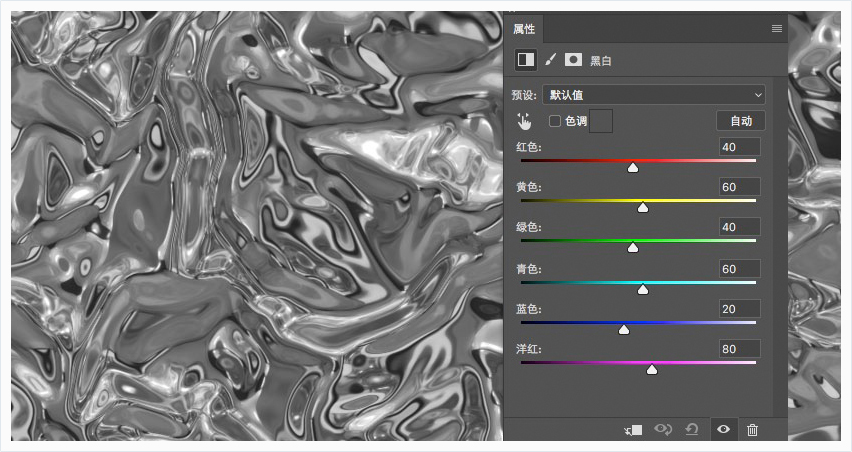Open the Properties panel menu

(x=776, y=29)
